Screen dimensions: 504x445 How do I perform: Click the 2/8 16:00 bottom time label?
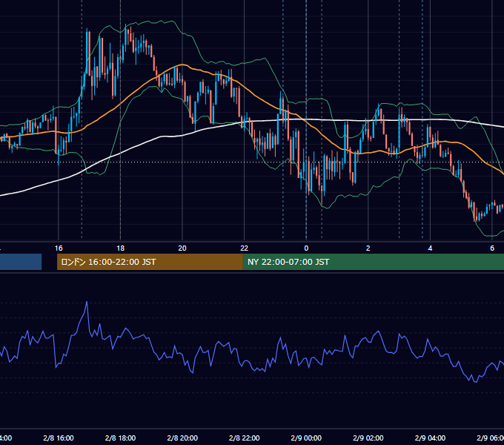(x=59, y=438)
